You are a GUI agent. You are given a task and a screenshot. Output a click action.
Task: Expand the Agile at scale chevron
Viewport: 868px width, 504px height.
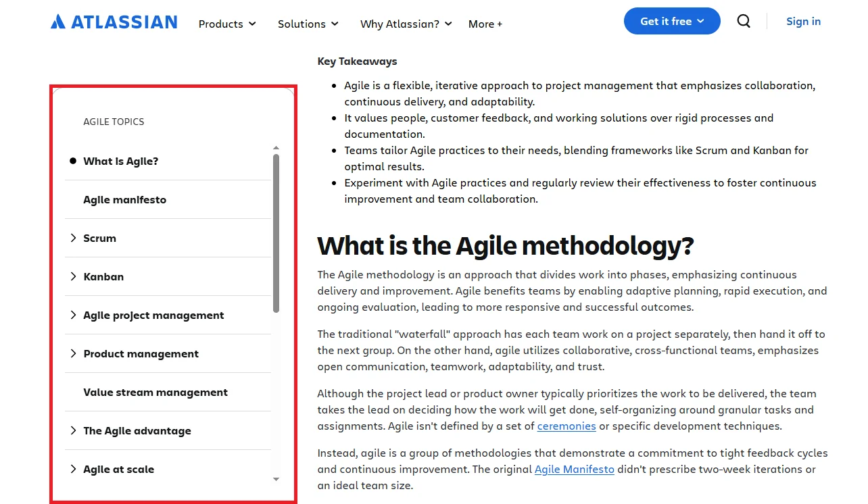73,469
